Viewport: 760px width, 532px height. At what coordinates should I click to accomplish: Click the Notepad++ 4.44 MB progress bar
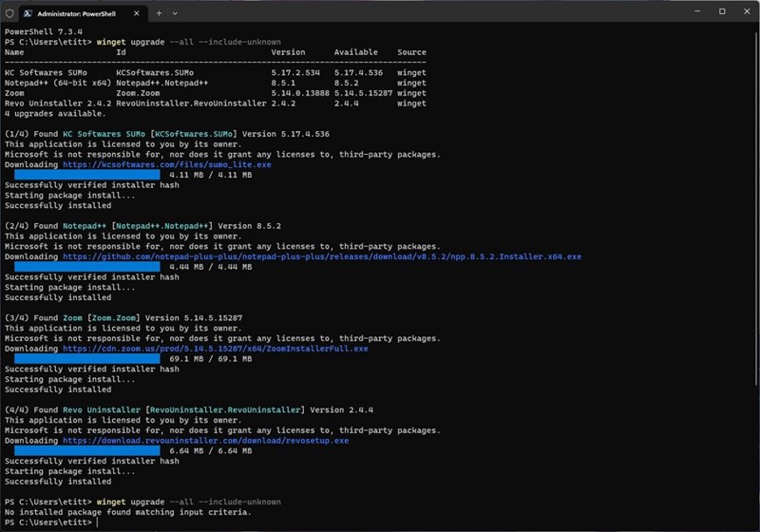[87, 267]
